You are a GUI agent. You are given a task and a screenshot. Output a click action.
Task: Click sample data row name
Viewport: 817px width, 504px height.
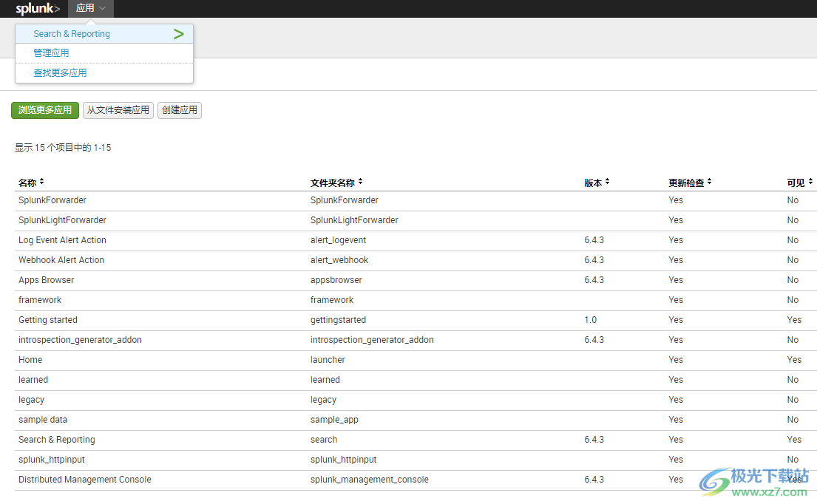pyautogui.click(x=43, y=420)
